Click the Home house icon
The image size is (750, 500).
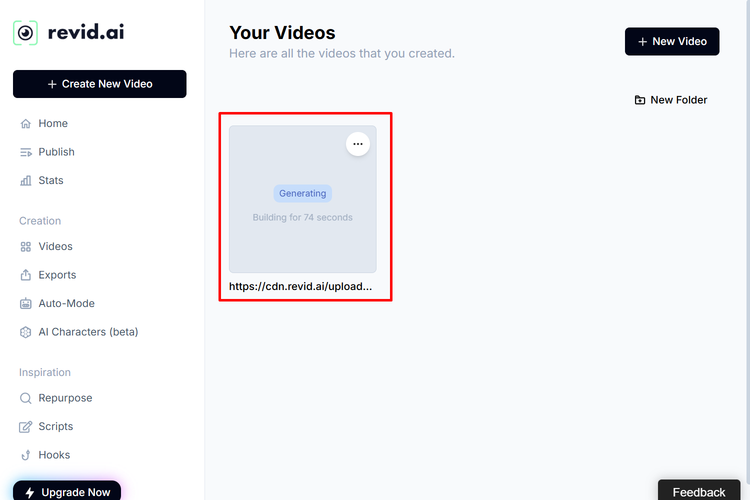tap(26, 124)
